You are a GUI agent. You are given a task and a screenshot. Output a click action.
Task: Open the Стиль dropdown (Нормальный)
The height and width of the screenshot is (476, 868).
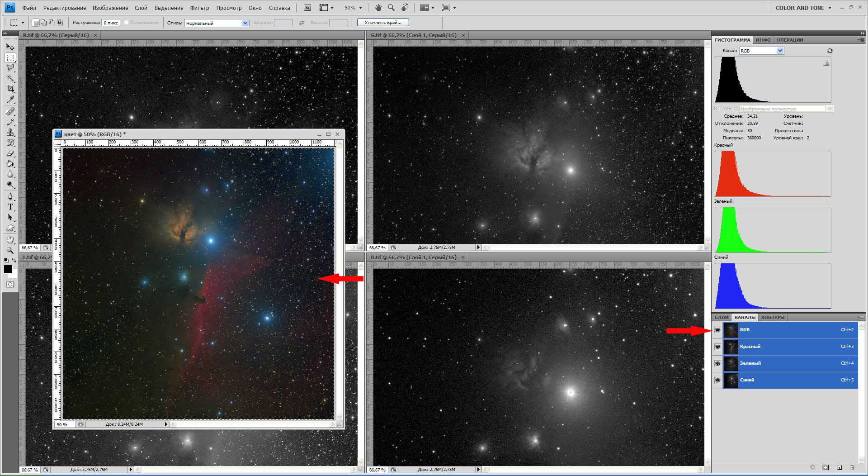point(217,23)
